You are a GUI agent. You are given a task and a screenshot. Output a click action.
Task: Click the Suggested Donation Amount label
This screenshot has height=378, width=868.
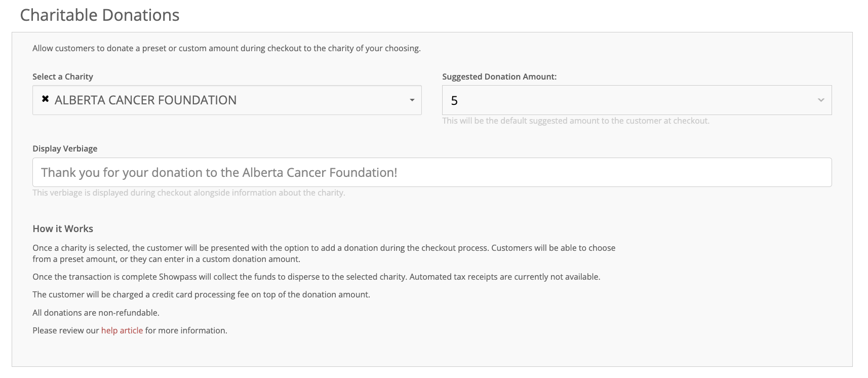click(x=499, y=77)
